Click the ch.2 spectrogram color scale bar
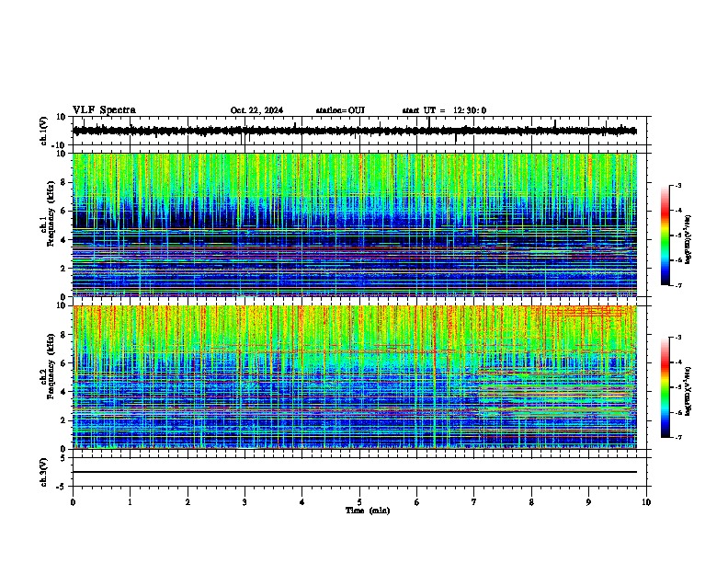 (x=665, y=387)
